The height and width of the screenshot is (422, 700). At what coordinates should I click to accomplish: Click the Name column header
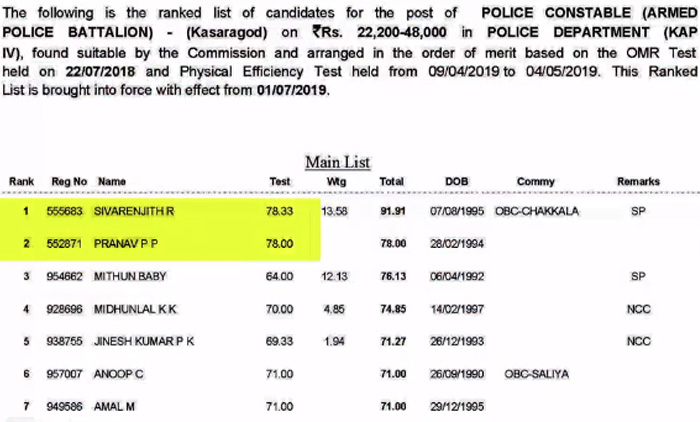tap(112, 181)
